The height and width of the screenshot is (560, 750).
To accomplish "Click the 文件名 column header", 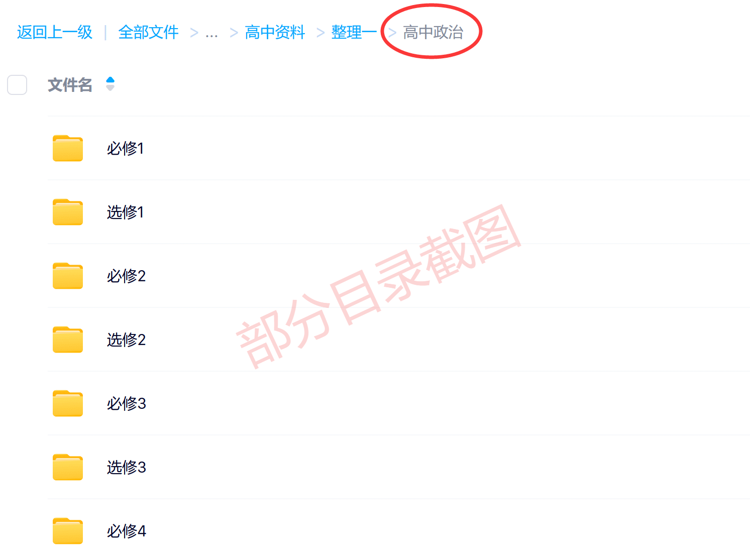I will coord(70,85).
